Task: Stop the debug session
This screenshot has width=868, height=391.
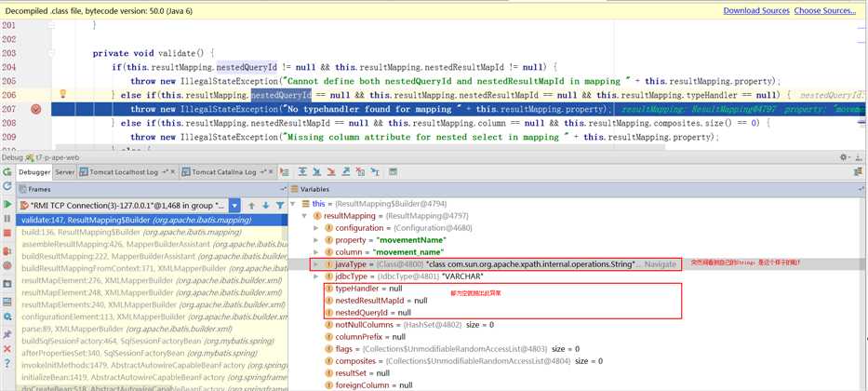Action: [x=7, y=233]
